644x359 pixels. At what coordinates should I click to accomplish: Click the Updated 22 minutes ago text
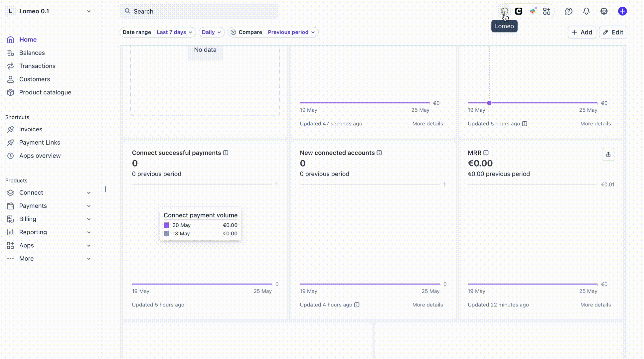click(498, 305)
